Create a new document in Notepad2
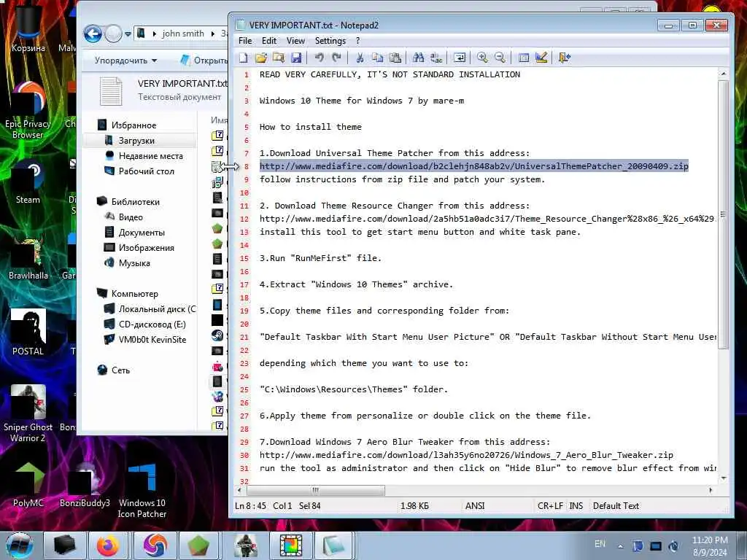Image resolution: width=747 pixels, height=560 pixels. pyautogui.click(x=244, y=58)
